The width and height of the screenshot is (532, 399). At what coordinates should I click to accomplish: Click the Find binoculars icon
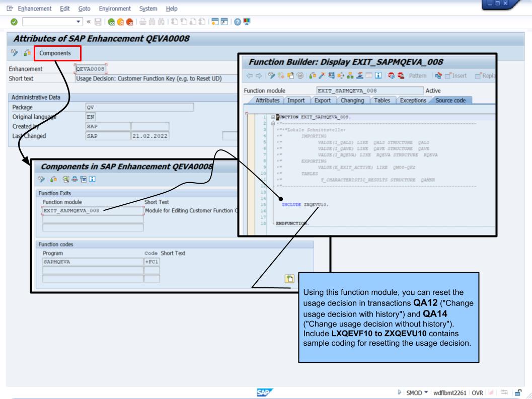[x=152, y=22]
